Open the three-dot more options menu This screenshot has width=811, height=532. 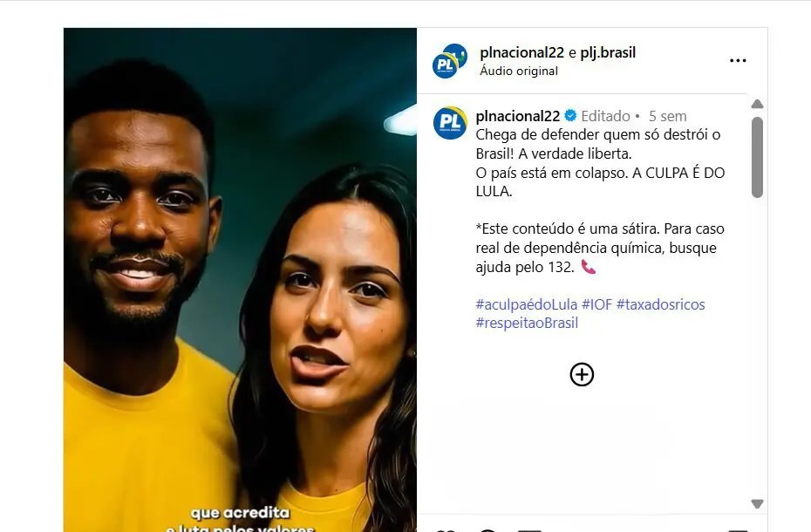738,60
